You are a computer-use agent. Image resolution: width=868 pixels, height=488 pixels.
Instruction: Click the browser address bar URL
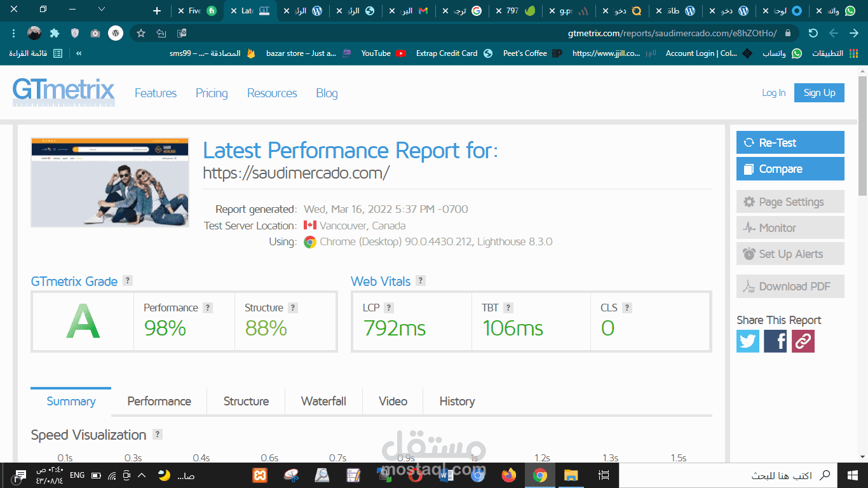coord(672,33)
